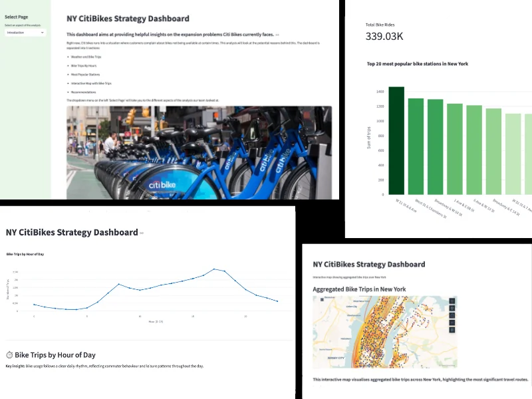The width and height of the screenshot is (532, 399).
Task: Click 'Interactive Map with Bike Trips' list item
Action: pyautogui.click(x=91, y=83)
